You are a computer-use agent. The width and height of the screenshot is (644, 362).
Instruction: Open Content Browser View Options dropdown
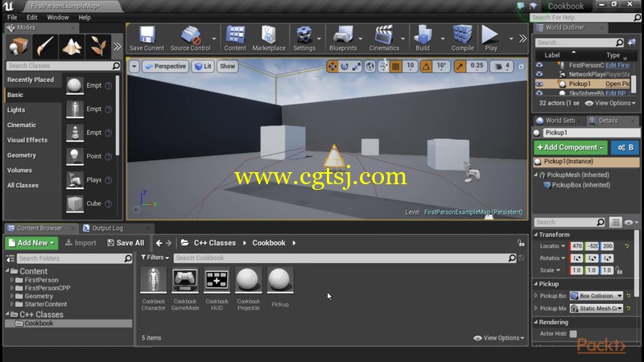point(498,338)
